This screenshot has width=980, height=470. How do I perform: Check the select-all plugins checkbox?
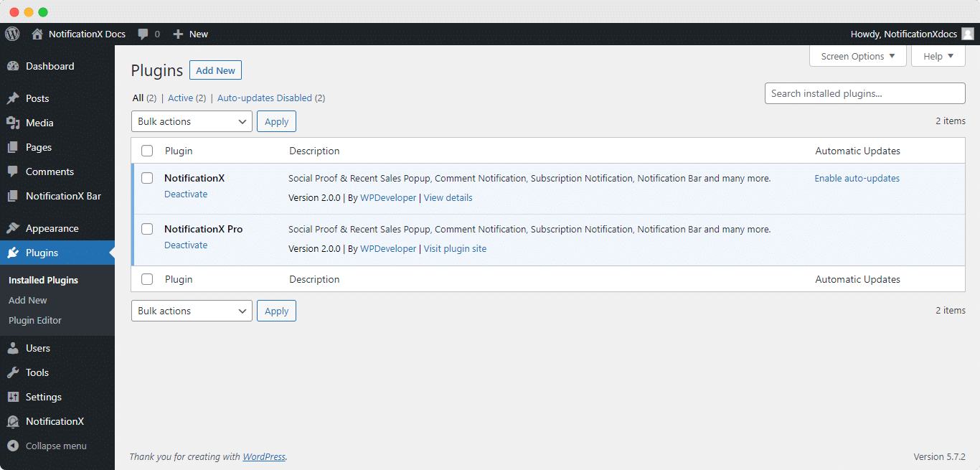pos(147,151)
